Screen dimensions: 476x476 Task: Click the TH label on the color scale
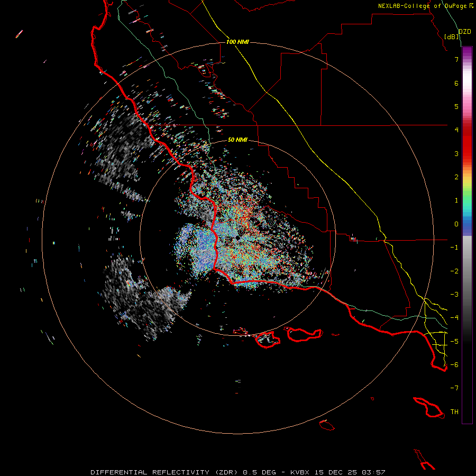coord(454,412)
